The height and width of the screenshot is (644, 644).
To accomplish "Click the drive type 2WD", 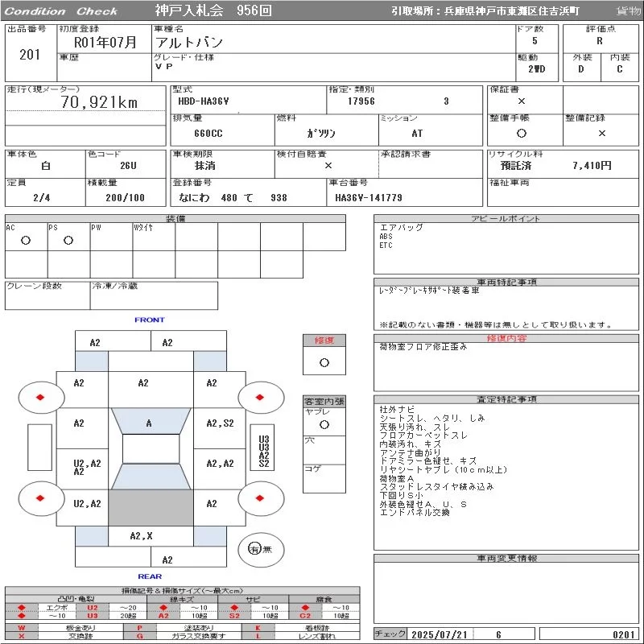I will point(537,69).
